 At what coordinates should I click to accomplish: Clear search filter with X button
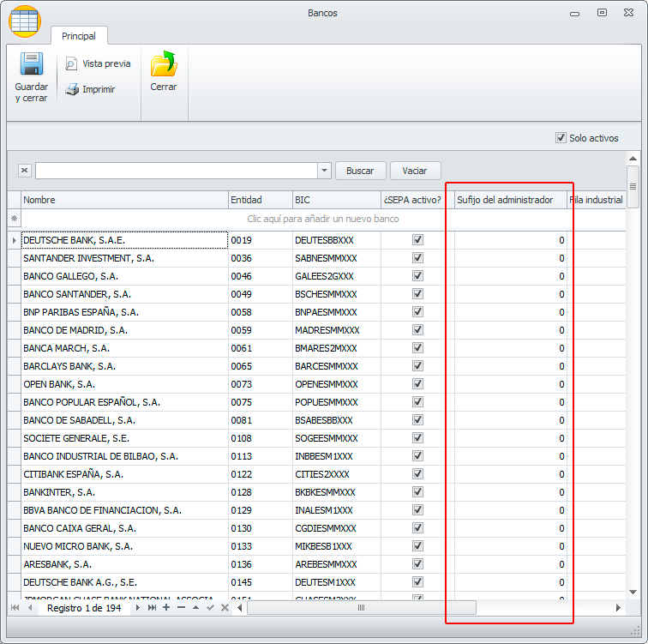point(24,171)
